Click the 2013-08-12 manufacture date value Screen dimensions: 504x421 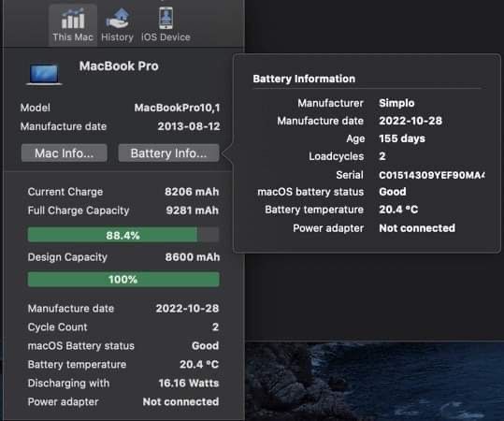(189, 126)
